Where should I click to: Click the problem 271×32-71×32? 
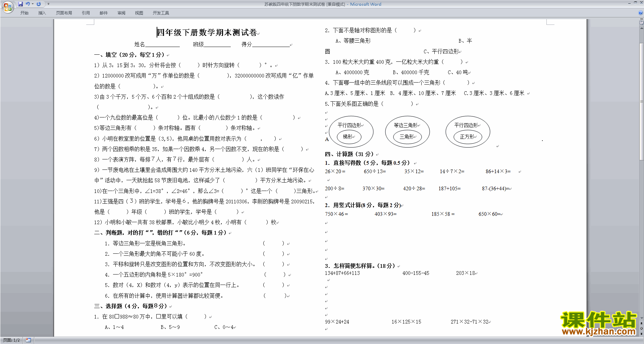[x=470, y=322]
